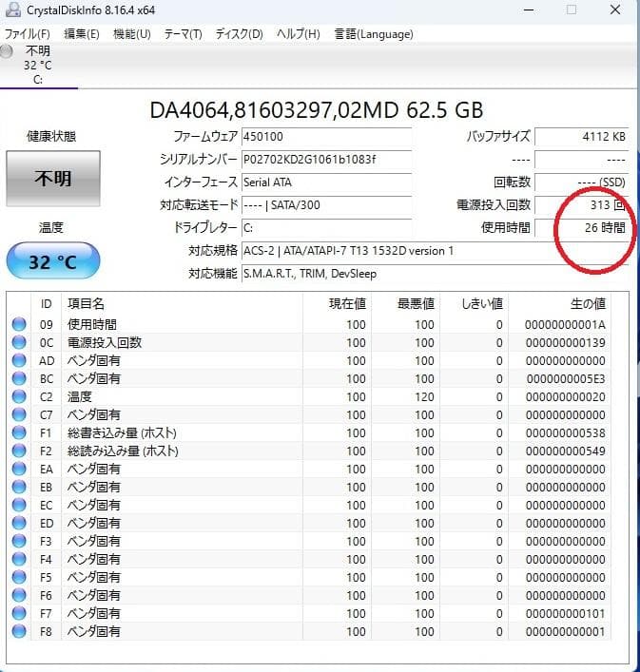Click the blue status dot for row 0C
The height and width of the screenshot is (672, 640).
[x=19, y=342]
